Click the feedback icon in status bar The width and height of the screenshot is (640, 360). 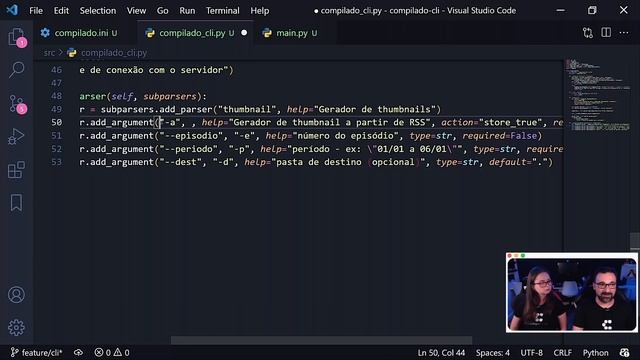tap(624, 352)
